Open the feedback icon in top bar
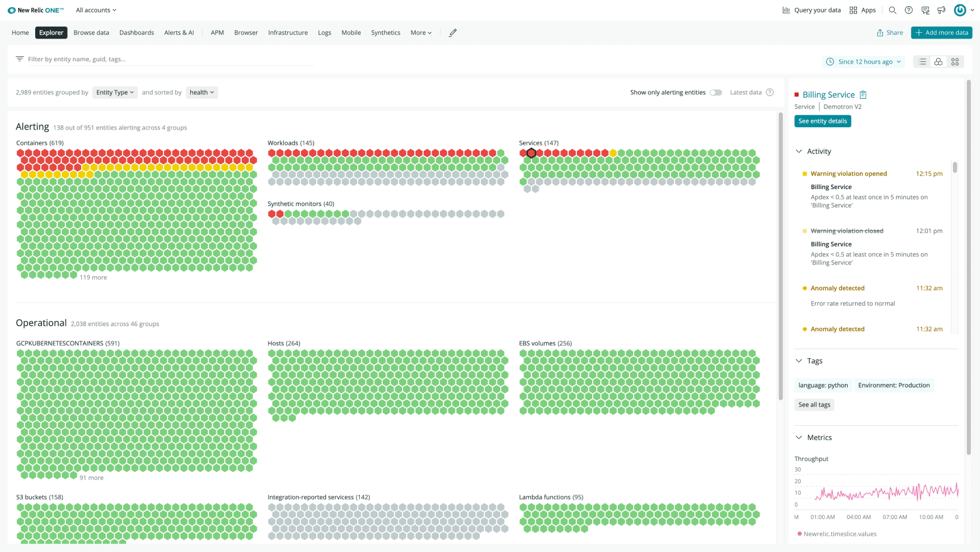Viewport: 980px width, 552px height. tap(925, 10)
